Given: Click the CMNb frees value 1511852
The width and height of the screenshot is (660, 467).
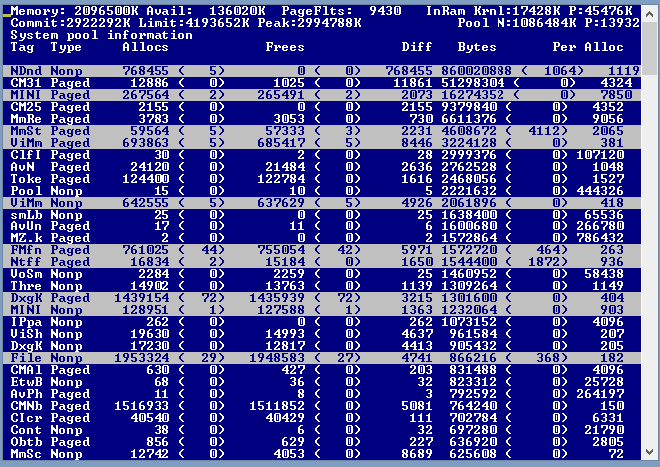Looking at the screenshot, I should [x=277, y=406].
